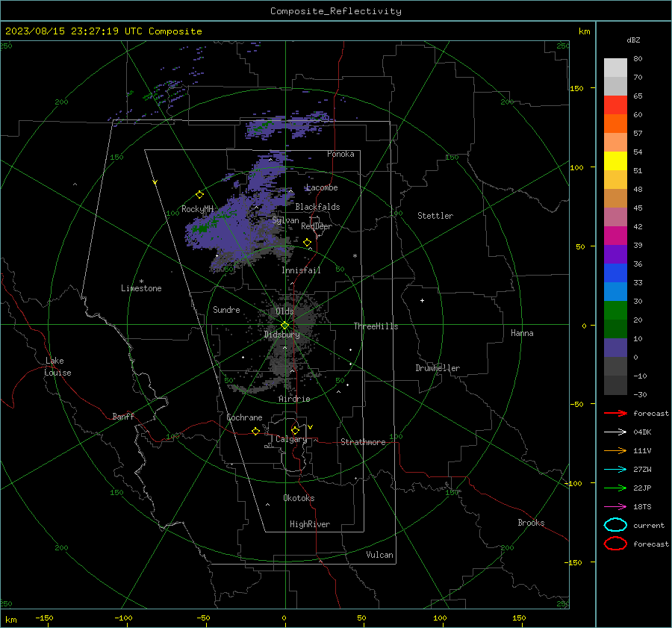The width and height of the screenshot is (672, 628).
Task: Click the Brooks city label
Action: point(531,523)
